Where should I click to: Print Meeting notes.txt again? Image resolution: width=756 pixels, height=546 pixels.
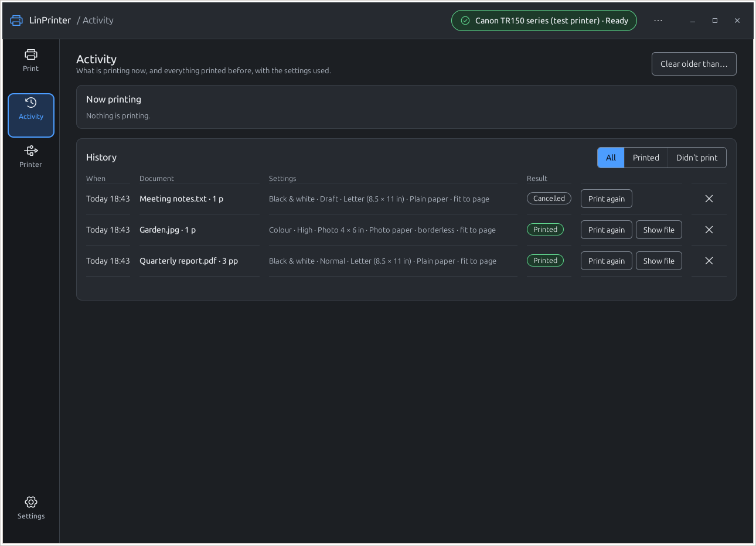point(607,199)
